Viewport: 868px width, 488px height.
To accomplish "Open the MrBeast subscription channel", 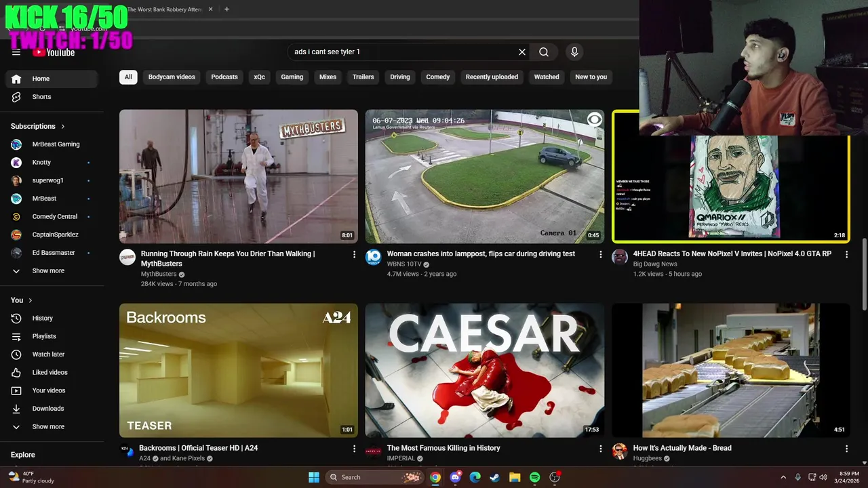I will [52, 199].
